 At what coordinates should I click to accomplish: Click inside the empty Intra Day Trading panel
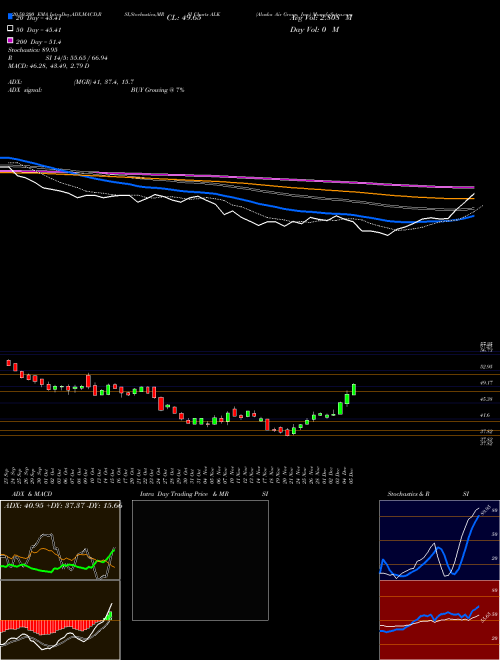pos(200,560)
